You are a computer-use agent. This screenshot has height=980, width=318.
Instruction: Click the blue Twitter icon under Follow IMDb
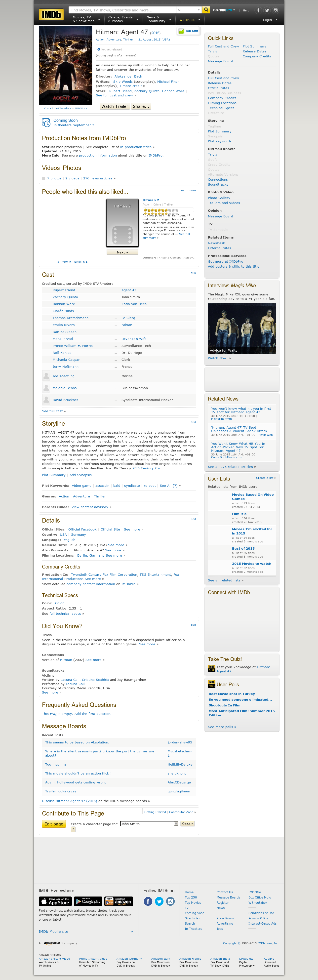click(x=159, y=901)
